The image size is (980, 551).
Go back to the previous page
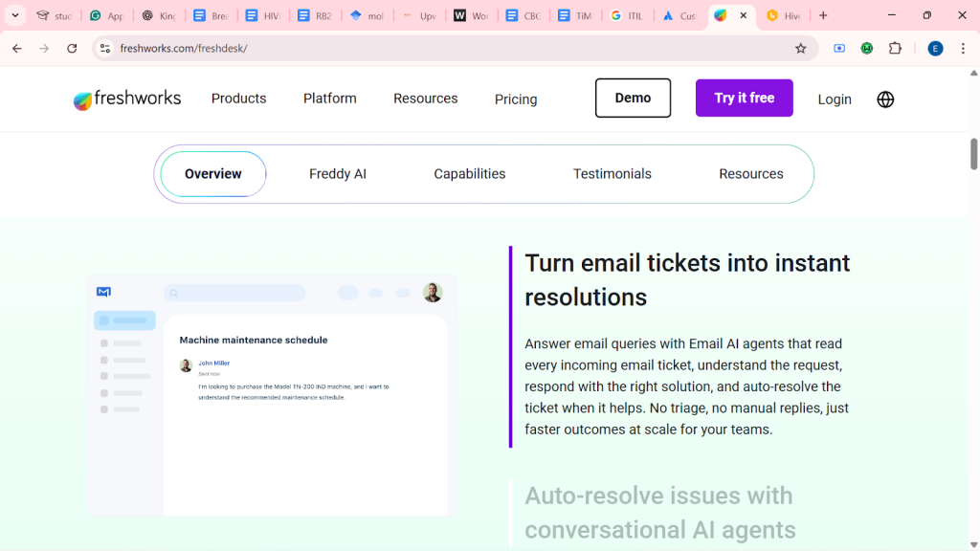[x=17, y=49]
